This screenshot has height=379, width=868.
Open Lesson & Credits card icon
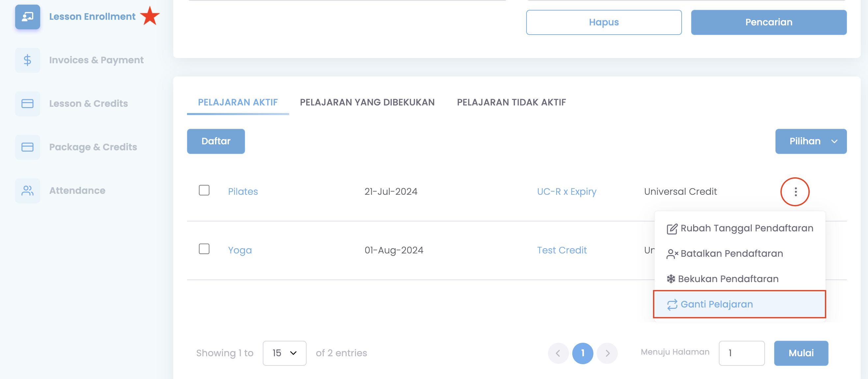point(27,103)
